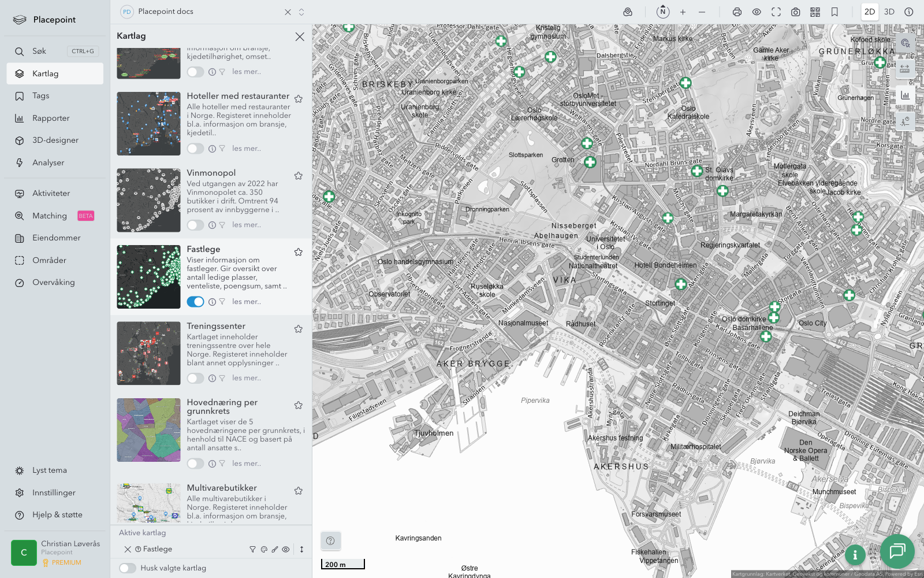The height and width of the screenshot is (578, 924).
Task: Click the bookmark icon in top toolbar
Action: click(834, 12)
